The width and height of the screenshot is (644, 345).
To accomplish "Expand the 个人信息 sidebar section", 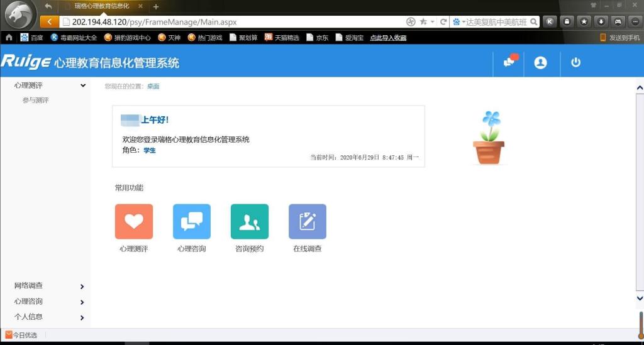I will tap(82, 318).
